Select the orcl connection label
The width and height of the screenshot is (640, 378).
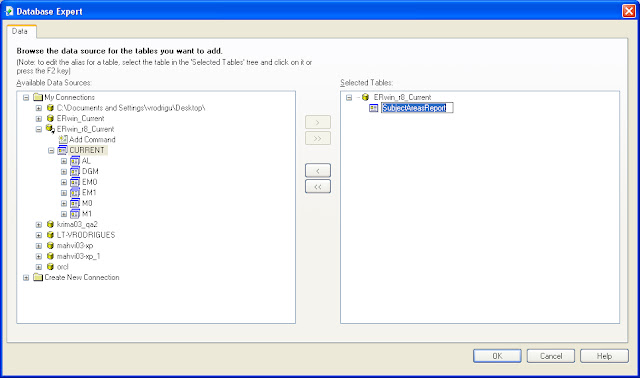tap(62, 267)
